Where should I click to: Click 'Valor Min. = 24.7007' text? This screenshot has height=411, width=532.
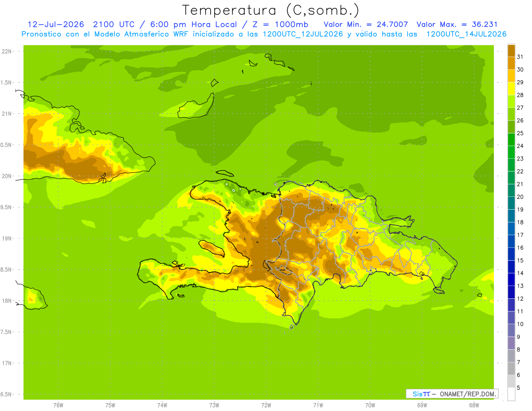[366, 24]
